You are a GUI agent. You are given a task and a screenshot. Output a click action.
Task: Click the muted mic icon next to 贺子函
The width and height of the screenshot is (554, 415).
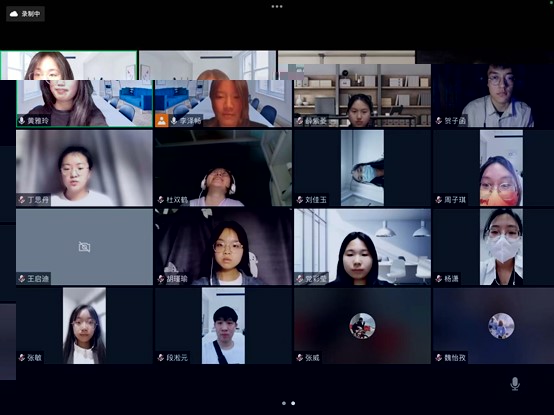pos(439,121)
